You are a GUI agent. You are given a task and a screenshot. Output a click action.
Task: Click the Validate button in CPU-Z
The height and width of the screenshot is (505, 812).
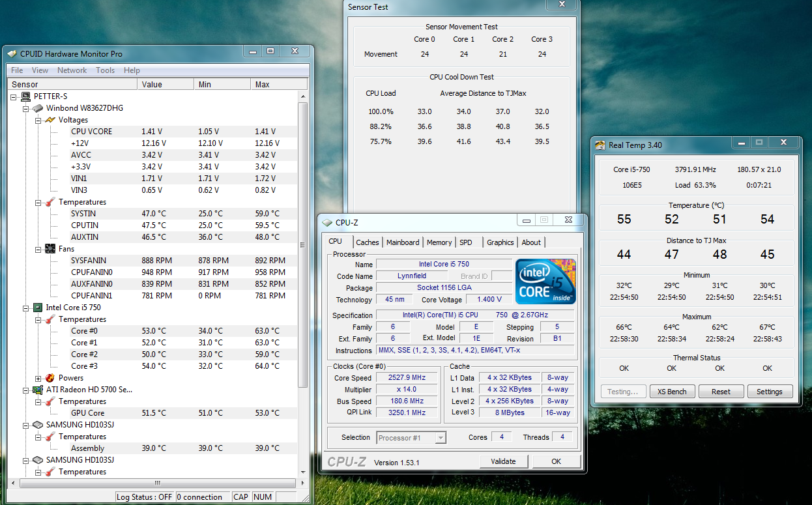(503, 461)
